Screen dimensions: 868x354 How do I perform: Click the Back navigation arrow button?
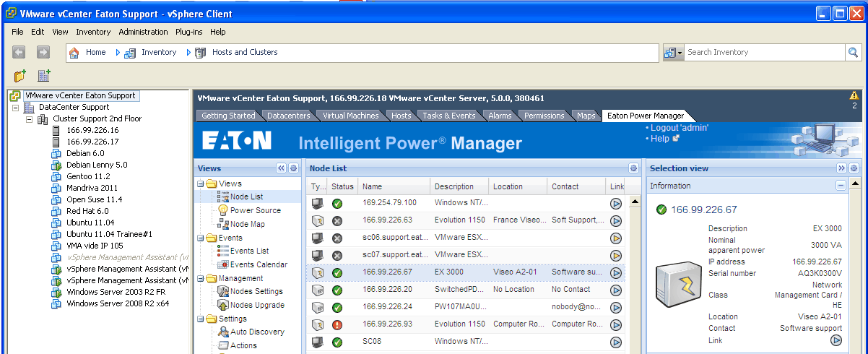tap(19, 52)
